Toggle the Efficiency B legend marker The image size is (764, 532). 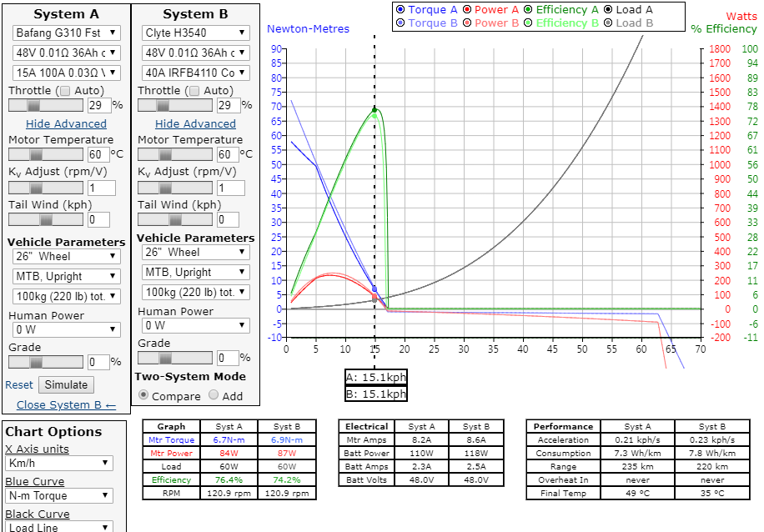pyautogui.click(x=529, y=23)
